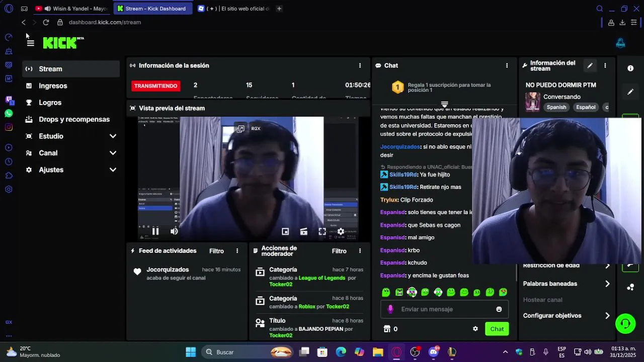Click the green Chat send button

click(x=497, y=329)
